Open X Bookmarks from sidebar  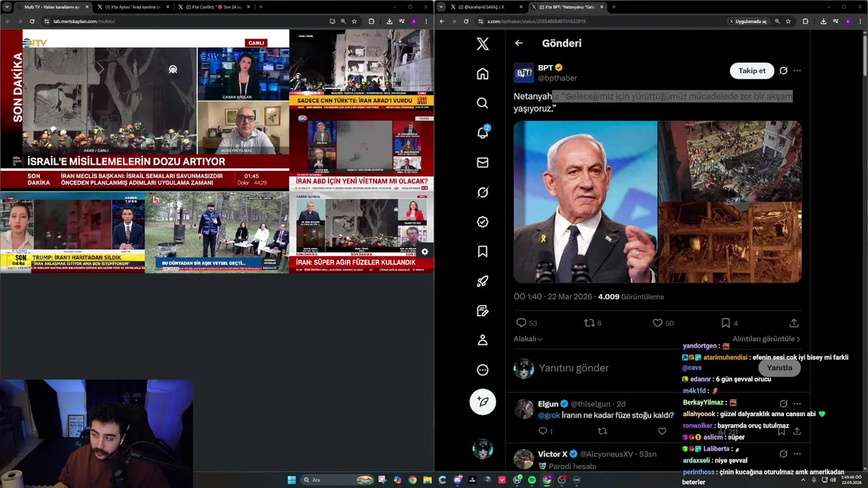[x=482, y=251]
